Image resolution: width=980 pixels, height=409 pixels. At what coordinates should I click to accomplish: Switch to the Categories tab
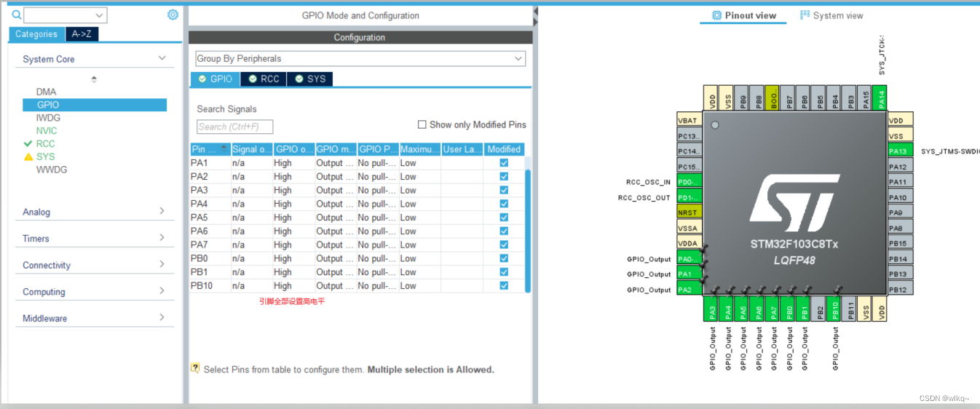tap(36, 34)
